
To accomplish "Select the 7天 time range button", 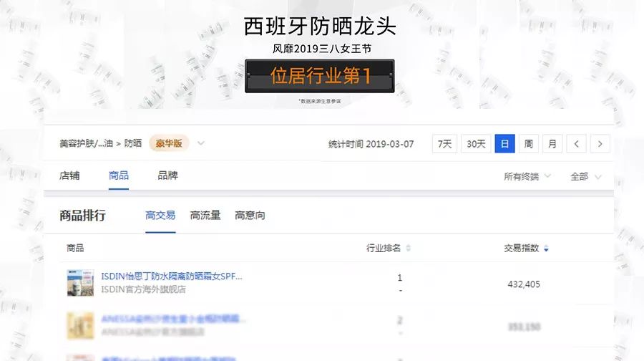I will [444, 144].
